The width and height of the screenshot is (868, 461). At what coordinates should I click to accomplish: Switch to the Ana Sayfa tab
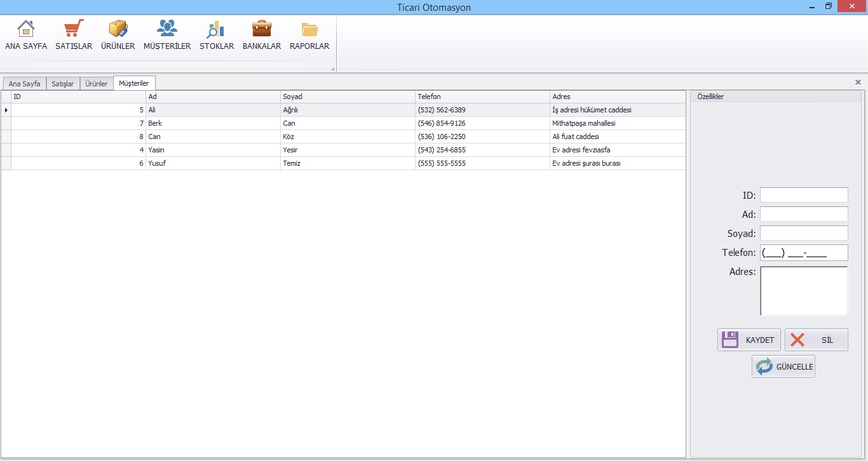(x=24, y=84)
